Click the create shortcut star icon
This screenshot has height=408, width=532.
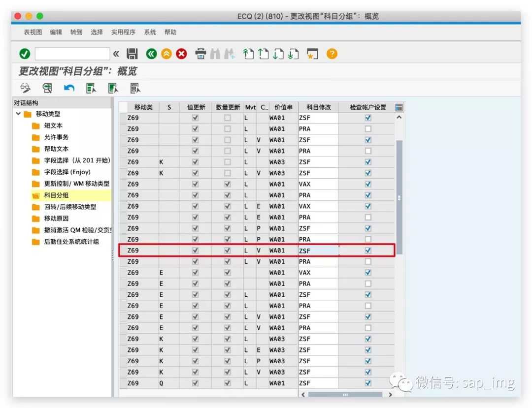(x=312, y=54)
